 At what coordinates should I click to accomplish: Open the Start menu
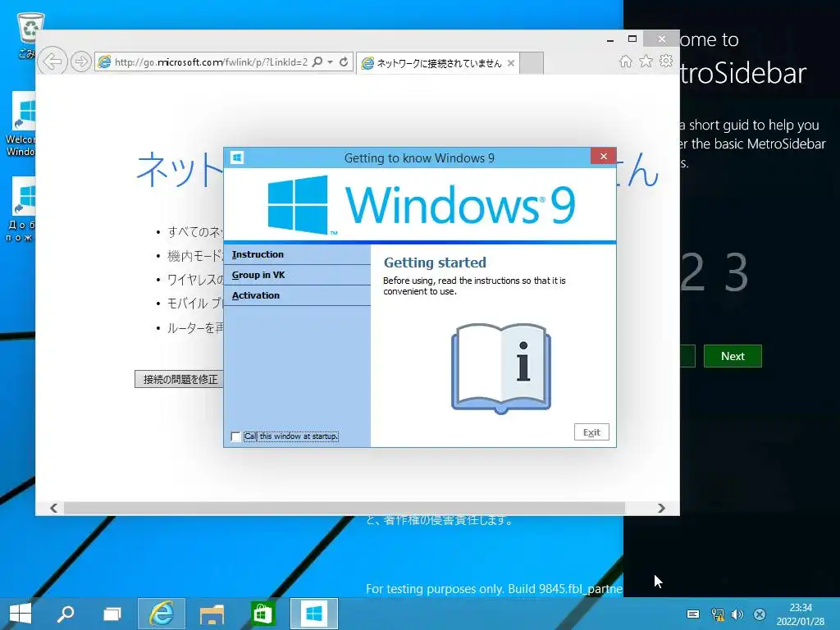[x=21, y=614]
